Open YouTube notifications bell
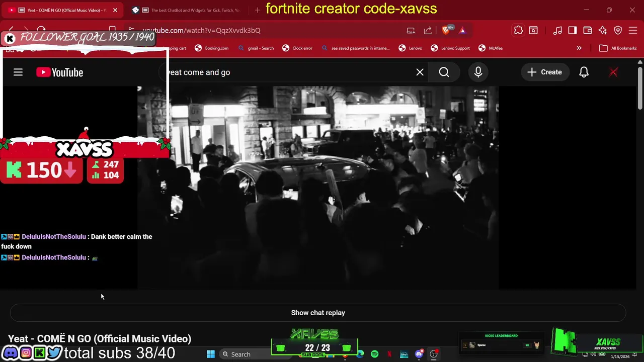The height and width of the screenshot is (362, 644). 584,72
